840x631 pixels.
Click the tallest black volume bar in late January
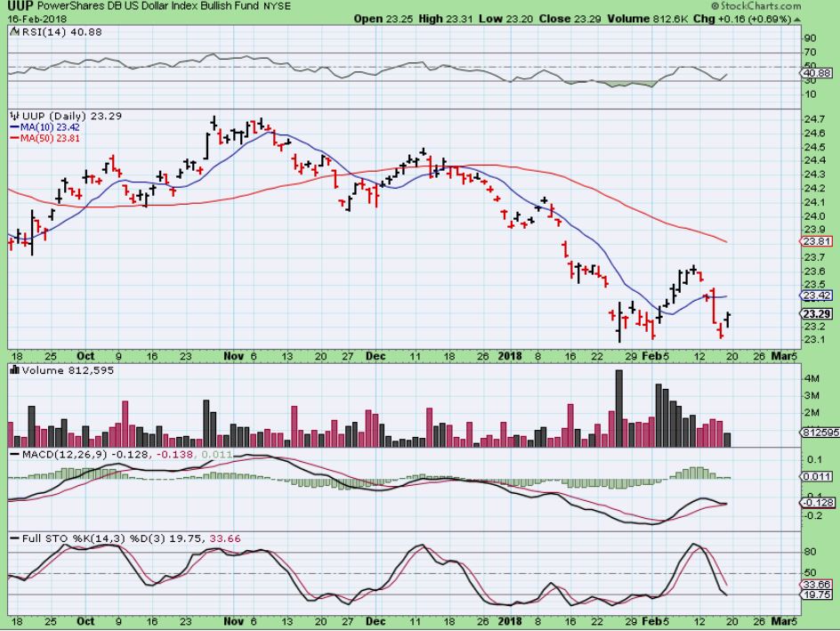619,409
